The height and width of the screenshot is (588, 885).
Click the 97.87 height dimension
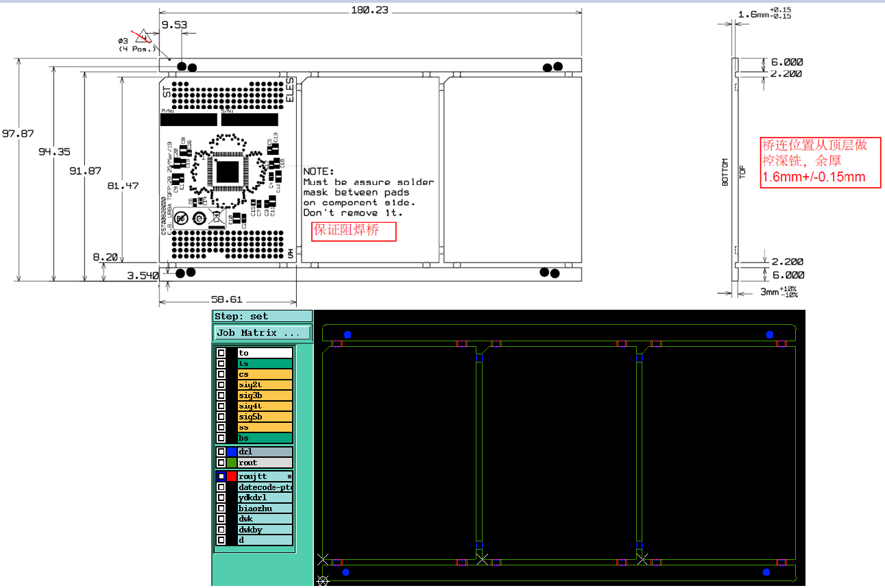click(17, 134)
